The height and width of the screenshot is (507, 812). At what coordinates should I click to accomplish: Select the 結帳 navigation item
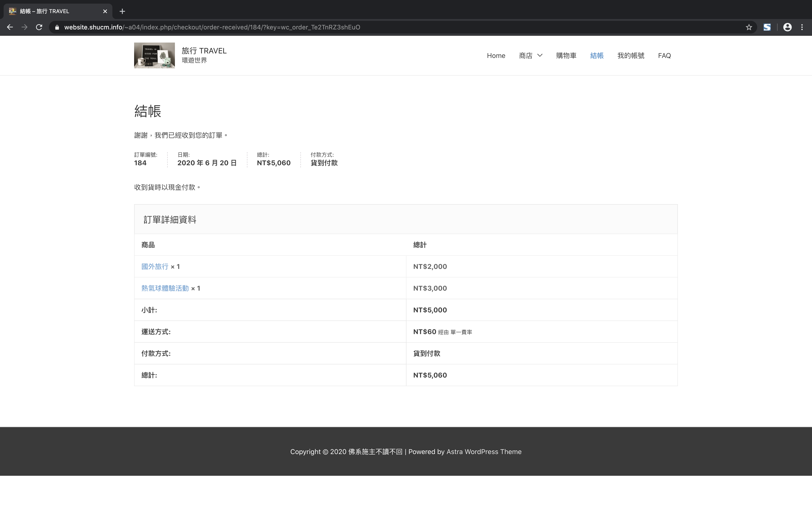click(x=597, y=56)
